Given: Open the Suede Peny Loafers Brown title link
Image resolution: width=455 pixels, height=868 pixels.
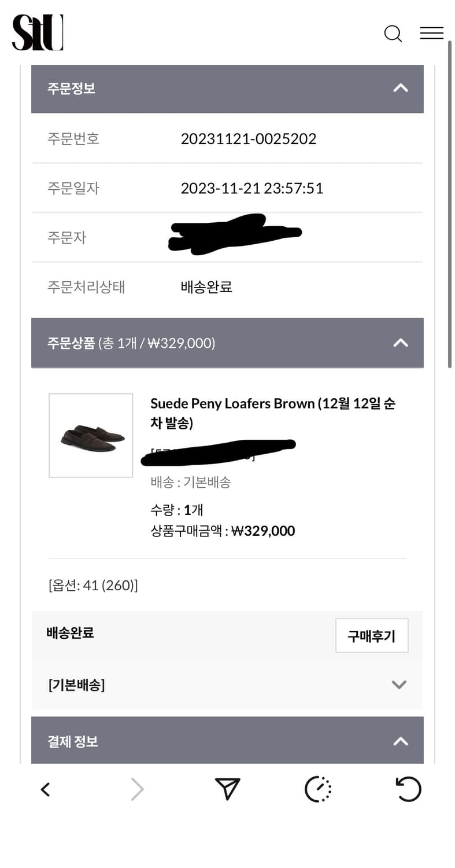Looking at the screenshot, I should [272, 413].
